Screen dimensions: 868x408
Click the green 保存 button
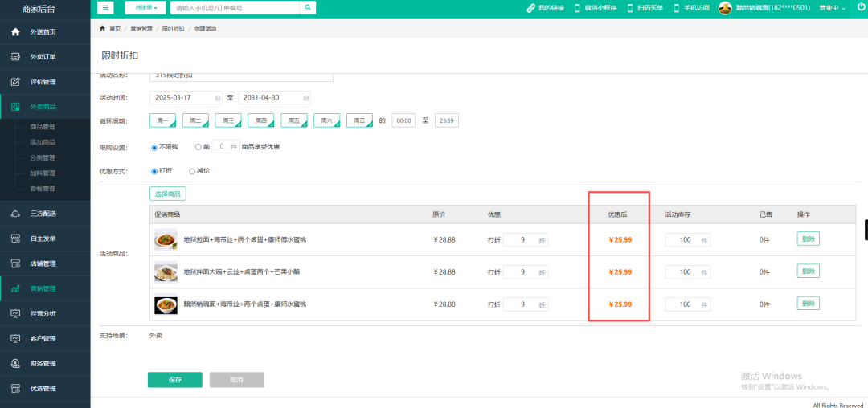[174, 380]
